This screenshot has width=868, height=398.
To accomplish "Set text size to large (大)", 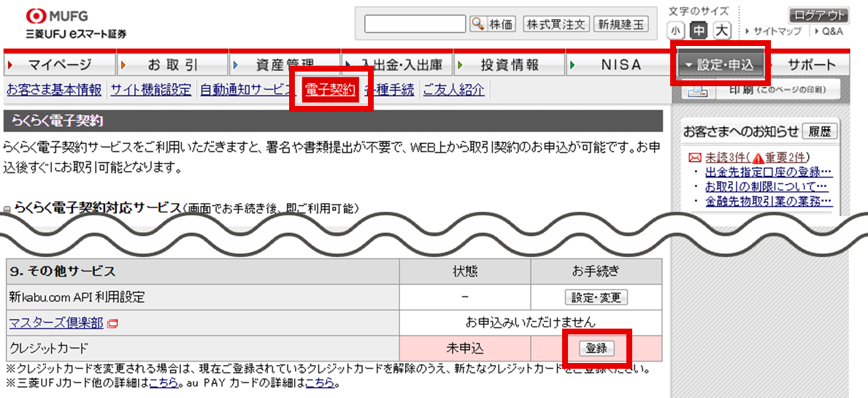I will click(x=721, y=31).
